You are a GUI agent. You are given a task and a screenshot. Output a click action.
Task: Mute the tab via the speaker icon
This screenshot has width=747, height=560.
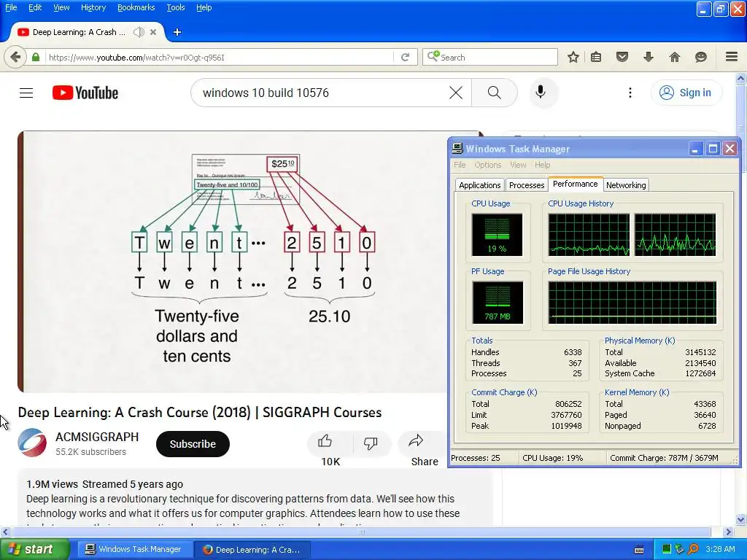[x=139, y=32]
